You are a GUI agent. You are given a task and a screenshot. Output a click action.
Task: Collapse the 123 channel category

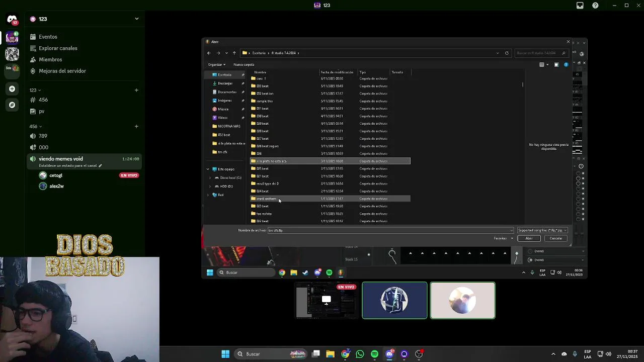click(35, 90)
